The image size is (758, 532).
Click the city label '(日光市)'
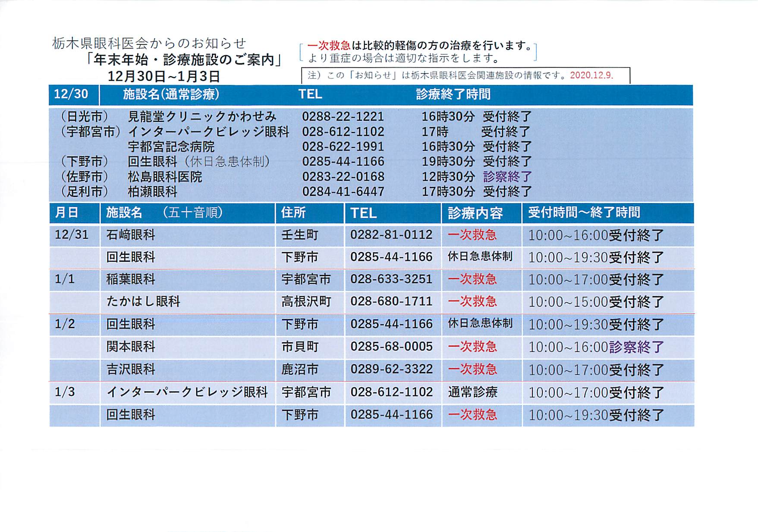84,116
